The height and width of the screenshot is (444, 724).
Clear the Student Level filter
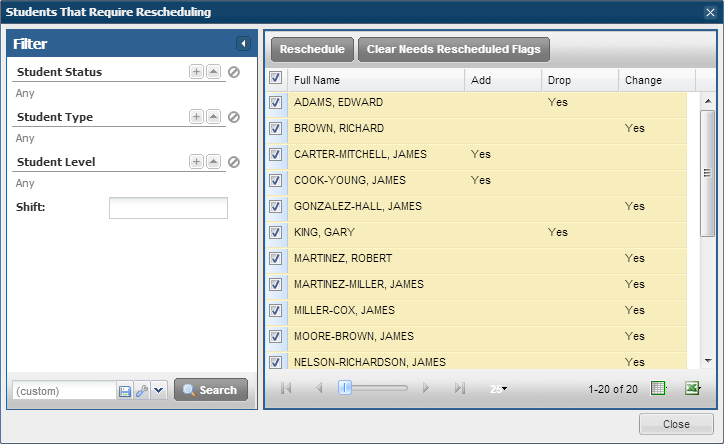(x=234, y=162)
